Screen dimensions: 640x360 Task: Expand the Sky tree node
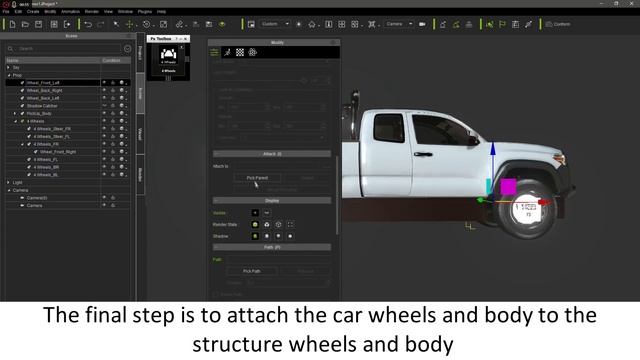pyautogui.click(x=9, y=67)
